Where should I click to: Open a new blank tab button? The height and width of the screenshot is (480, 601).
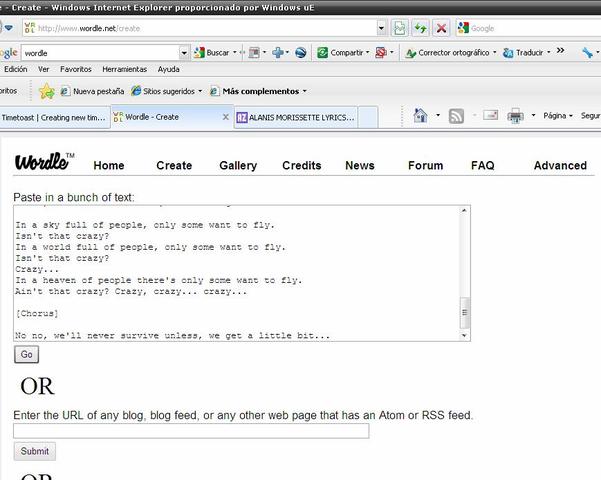coord(368,118)
